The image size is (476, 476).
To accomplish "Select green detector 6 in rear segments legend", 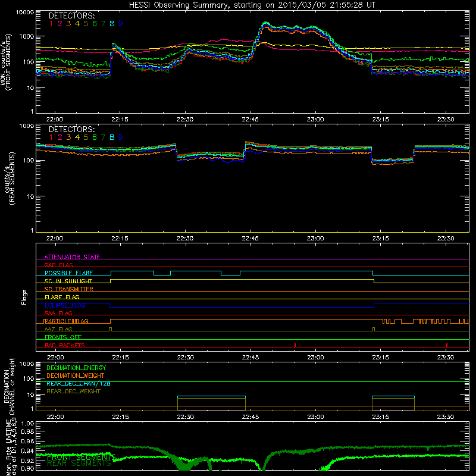I will click(95, 137).
